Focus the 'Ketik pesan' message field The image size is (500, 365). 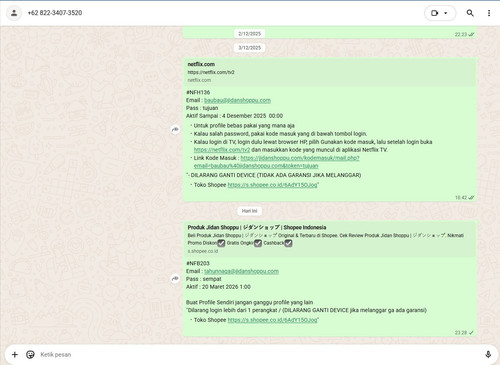tap(260, 354)
